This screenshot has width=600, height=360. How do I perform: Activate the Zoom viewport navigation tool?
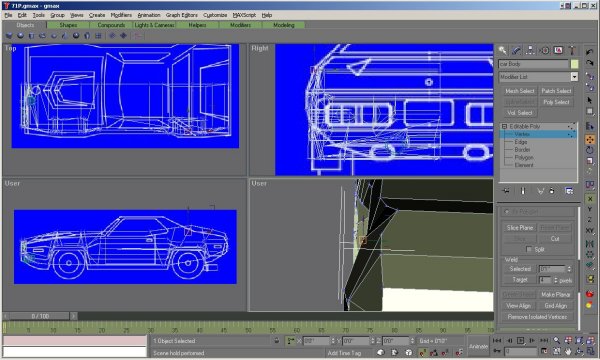coord(556,340)
